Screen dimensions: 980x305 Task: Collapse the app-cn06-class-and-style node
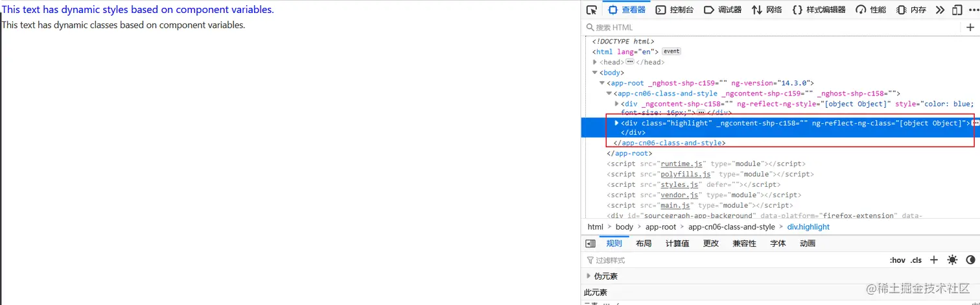tap(609, 93)
